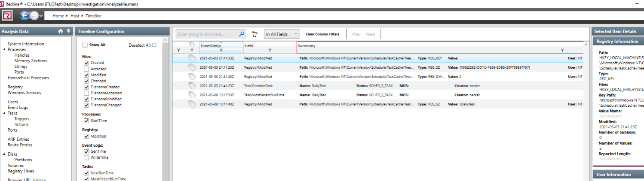
Task: Collapse the Tasks tree node
Action: [x=4, y=113]
